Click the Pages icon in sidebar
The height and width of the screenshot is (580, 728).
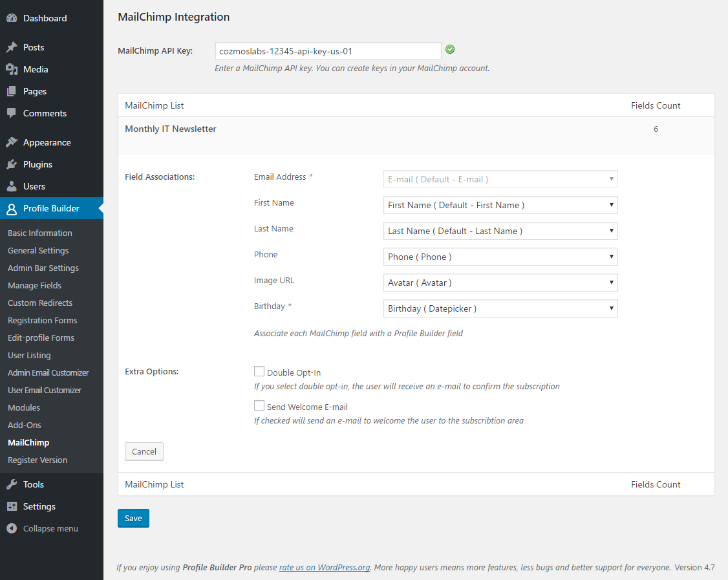(12, 91)
